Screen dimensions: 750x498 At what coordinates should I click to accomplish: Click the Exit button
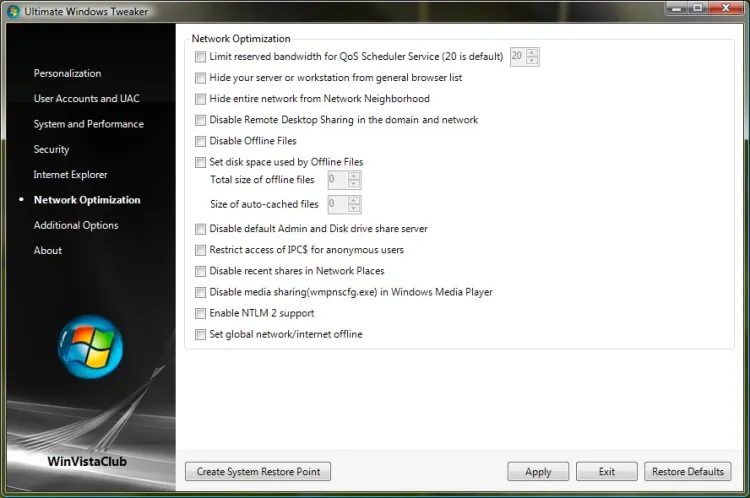click(607, 472)
